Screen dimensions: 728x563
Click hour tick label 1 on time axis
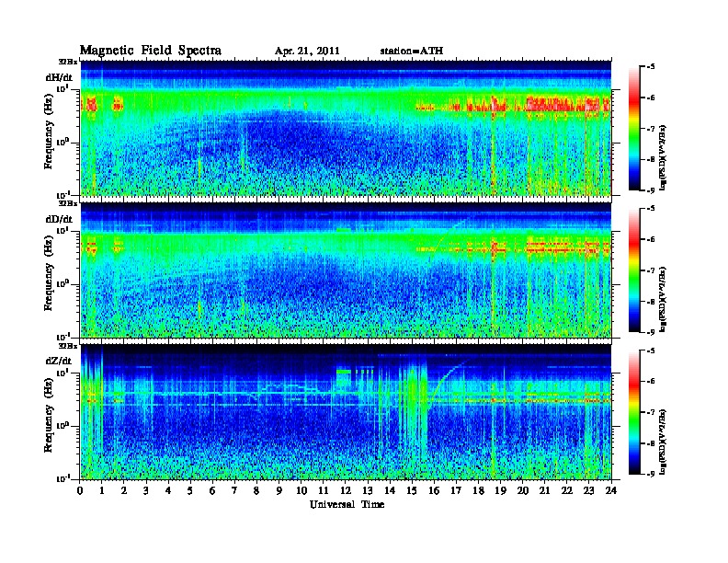tap(102, 491)
